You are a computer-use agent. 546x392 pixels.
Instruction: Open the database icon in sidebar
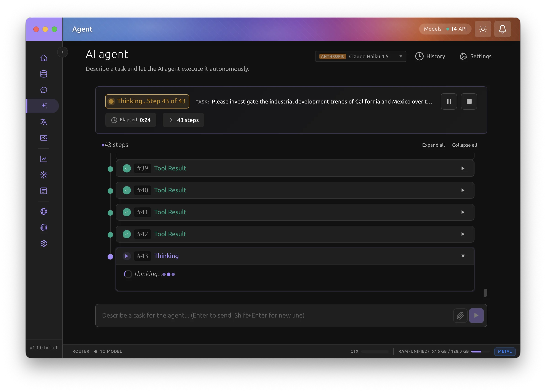pos(44,74)
